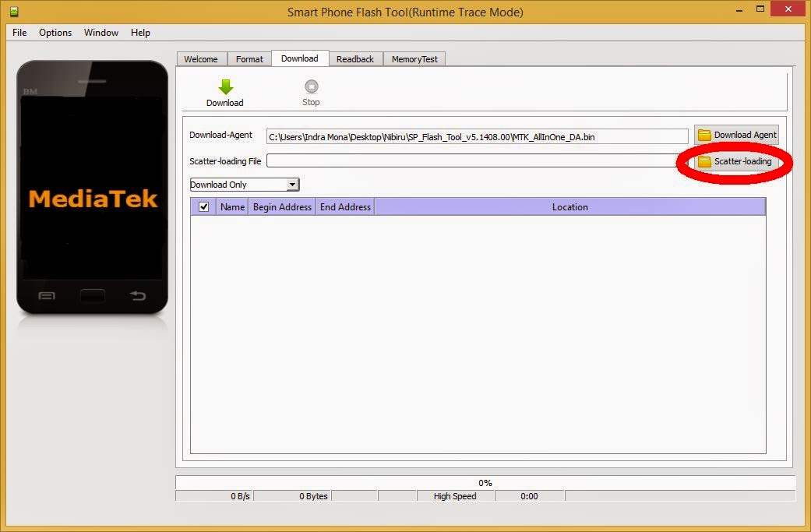Open the File menu
This screenshot has width=811, height=532.
[19, 33]
